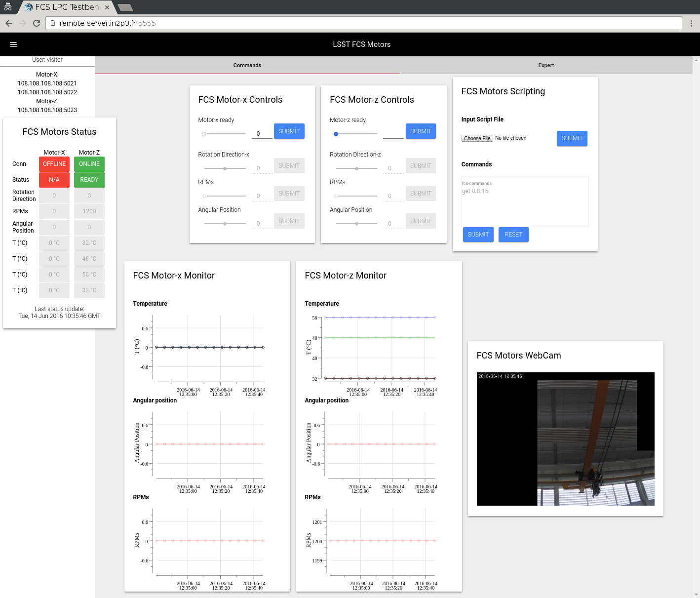Focus the address bar URL
This screenshot has height=598, width=700.
364,23
